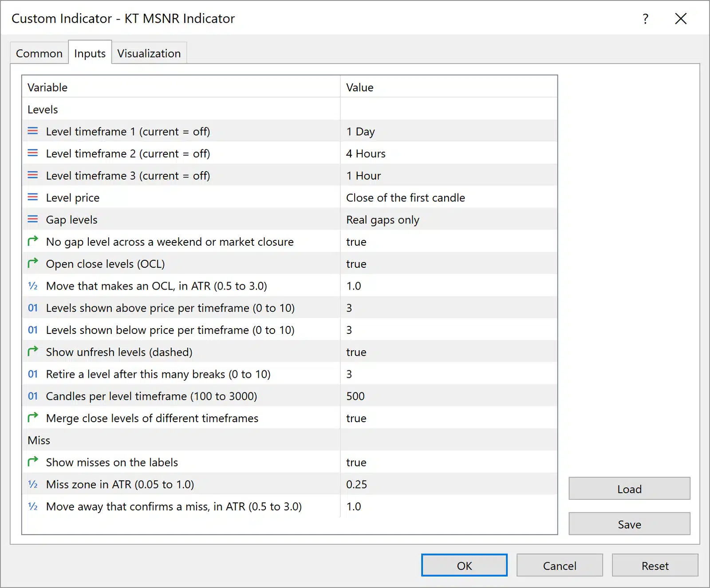
Task: Click the boolean arrow icon beside No gap level
Action: coord(33,241)
